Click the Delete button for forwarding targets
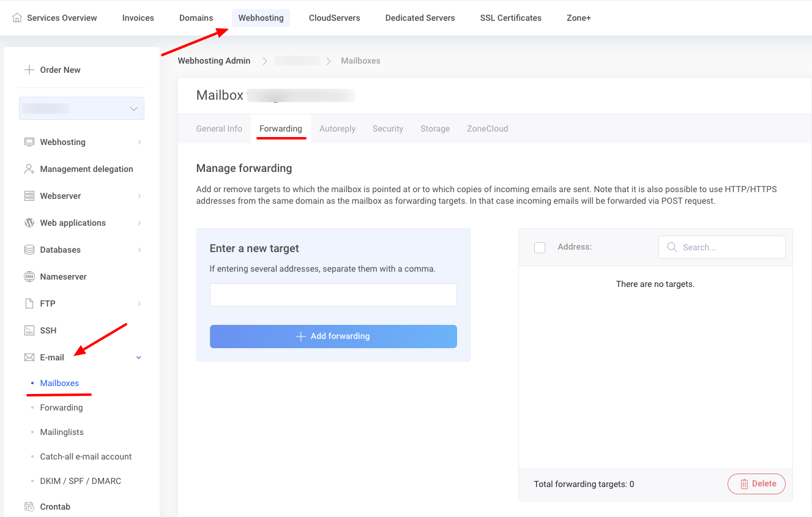The height and width of the screenshot is (517, 812). click(756, 483)
